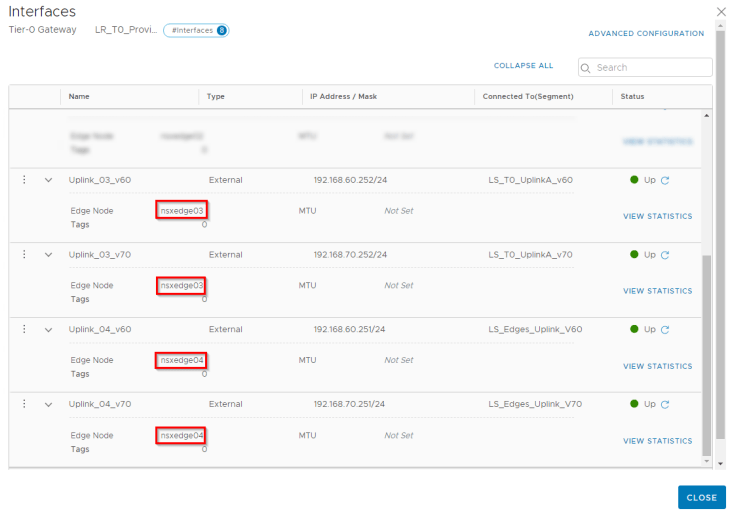Open Advanced Configuration
The width and height of the screenshot is (730, 513).
[646, 34]
